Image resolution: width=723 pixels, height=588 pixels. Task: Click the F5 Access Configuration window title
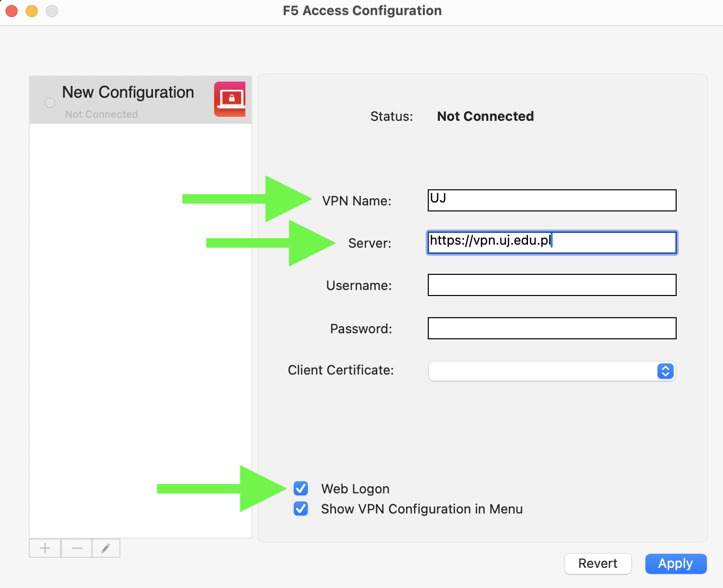point(362,11)
